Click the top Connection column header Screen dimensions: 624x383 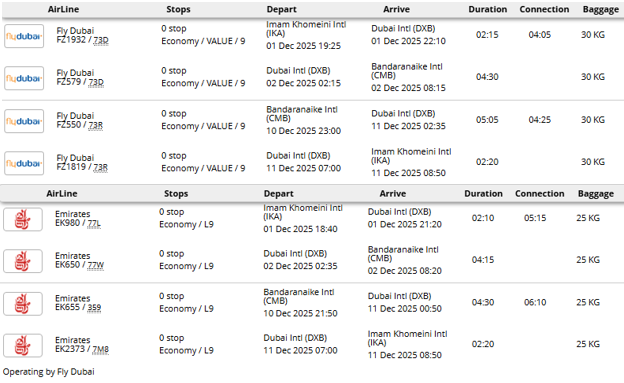(x=544, y=9)
